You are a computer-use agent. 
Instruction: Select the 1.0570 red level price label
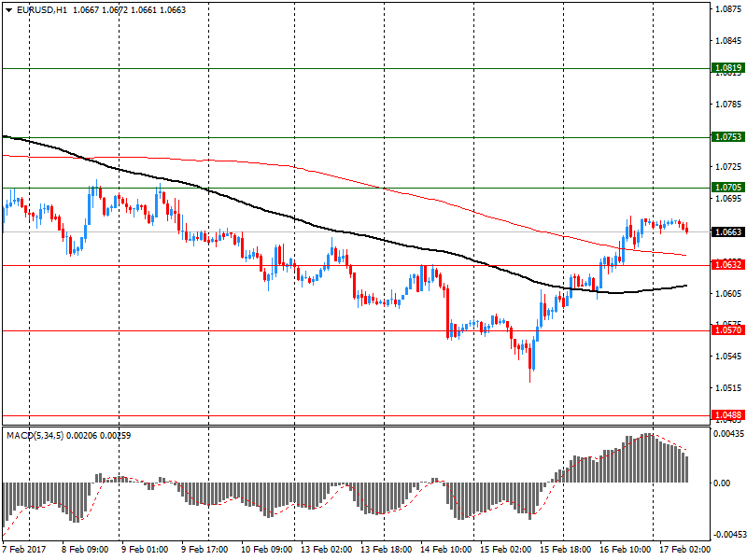pos(728,330)
